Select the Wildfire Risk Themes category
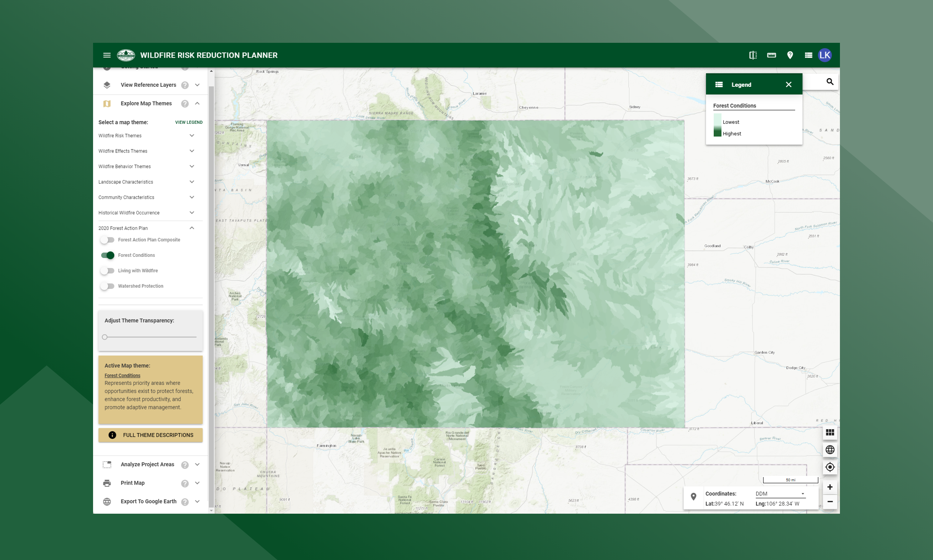933x560 pixels. tap(120, 136)
